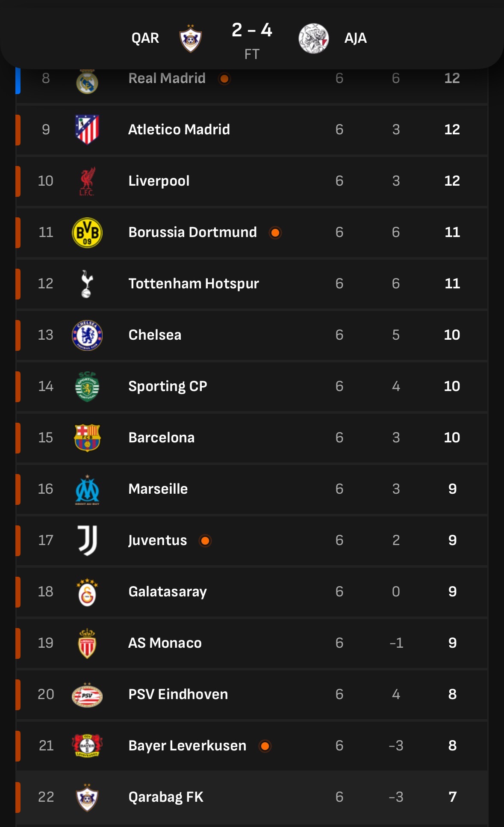Tap the Qarabag crest in match header
Screen dimensions: 504x827
tap(190, 39)
